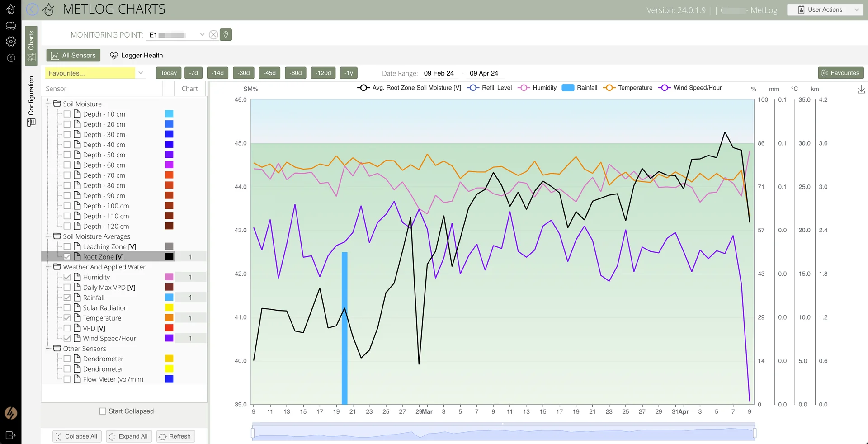This screenshot has height=444, width=868.
Task: Open the settings gear in left sidebar
Action: 11,42
